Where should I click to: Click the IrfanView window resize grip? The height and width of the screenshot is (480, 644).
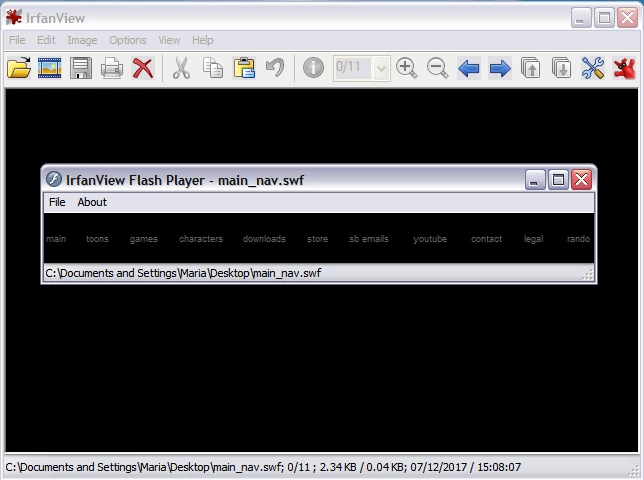[635, 471]
